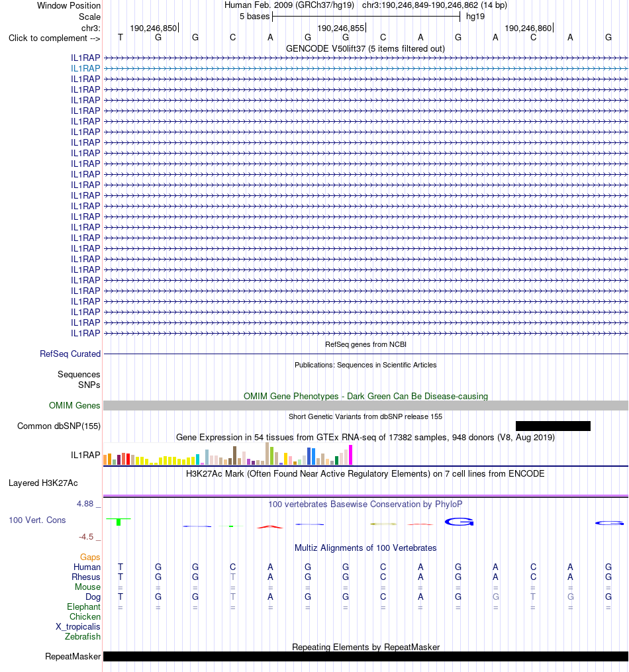This screenshot has height=672, width=629.
Task: Click the green 'T' in the PhyloP conservation logo
Action: tap(119, 522)
